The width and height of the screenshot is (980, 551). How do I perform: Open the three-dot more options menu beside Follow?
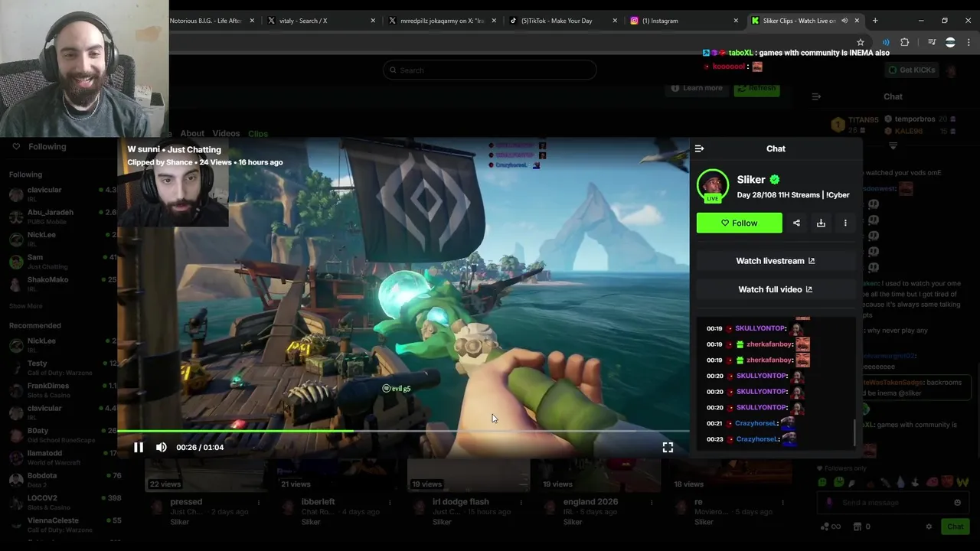click(x=845, y=223)
